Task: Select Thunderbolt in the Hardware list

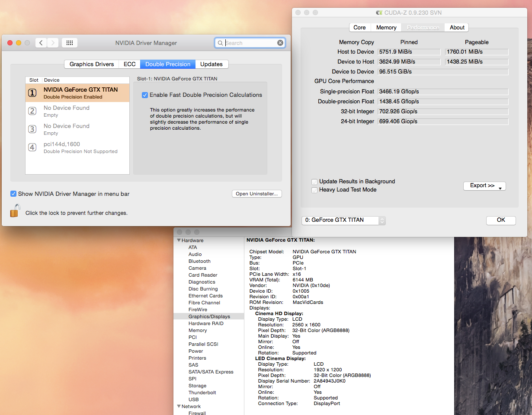Action: click(202, 393)
